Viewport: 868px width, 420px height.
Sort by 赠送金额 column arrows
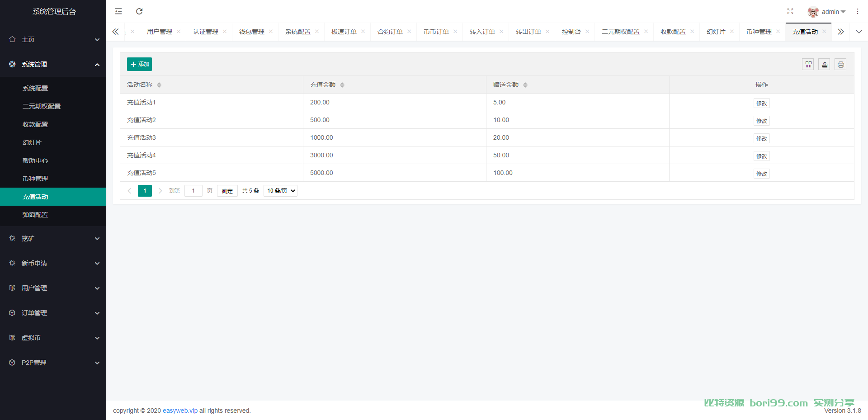tap(525, 85)
